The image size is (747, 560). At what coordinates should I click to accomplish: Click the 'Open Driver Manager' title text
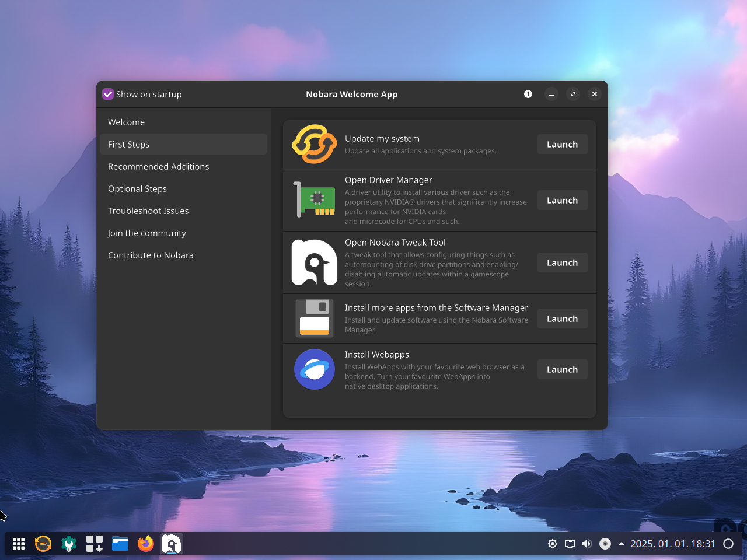coord(389,180)
